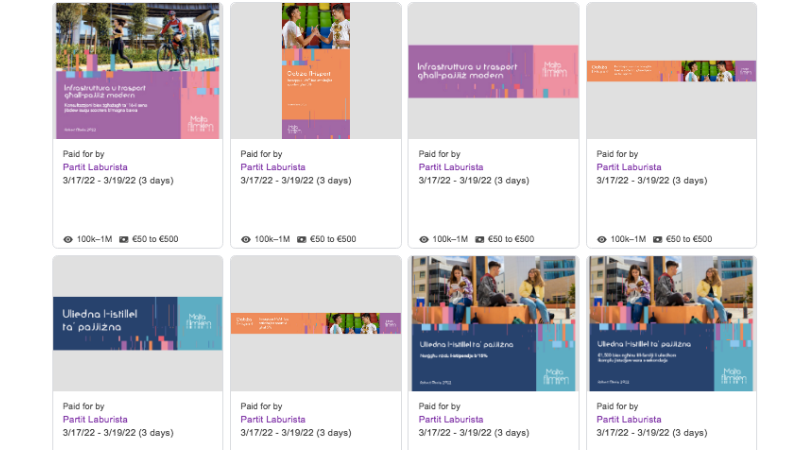Screen dimensions: 800x450
Task: View the wide purple 'Infrastruttura u trasport' banner
Action: (x=493, y=71)
